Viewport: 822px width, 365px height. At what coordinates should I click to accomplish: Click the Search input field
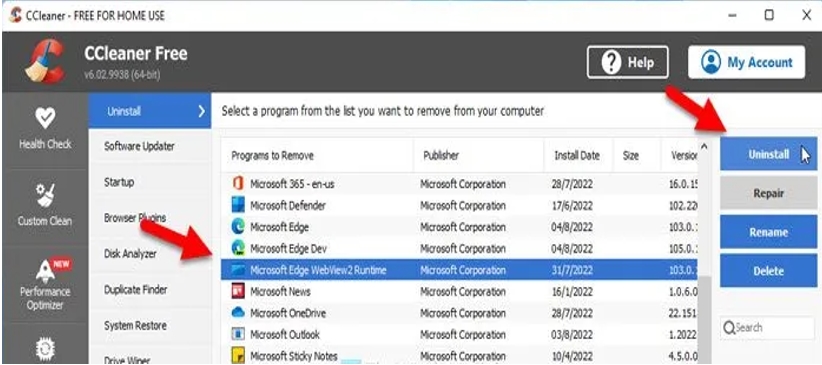(767, 328)
